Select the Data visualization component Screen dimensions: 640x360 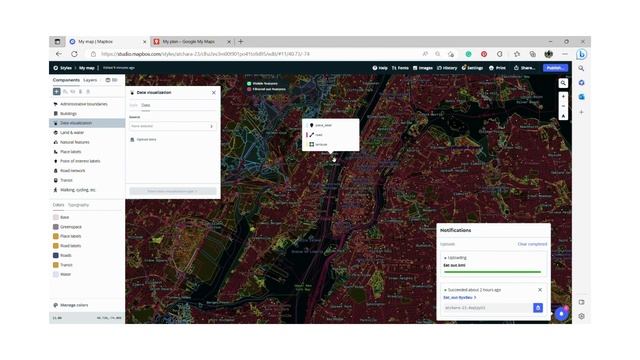coord(87,123)
